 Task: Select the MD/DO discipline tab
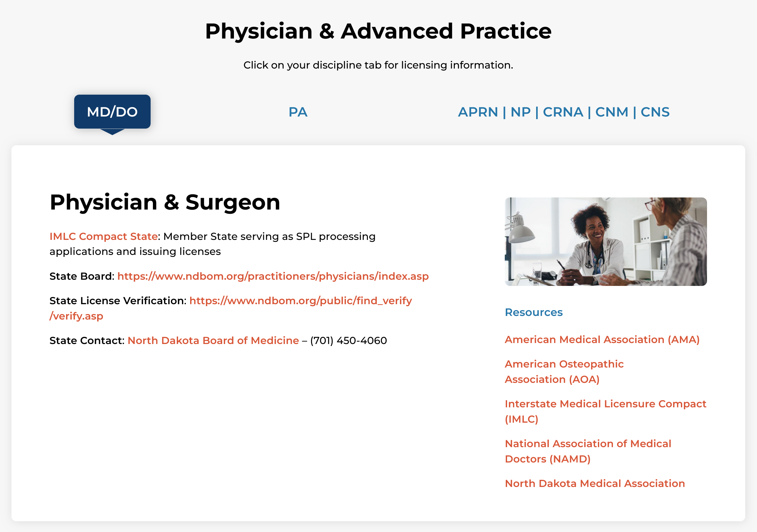point(112,112)
